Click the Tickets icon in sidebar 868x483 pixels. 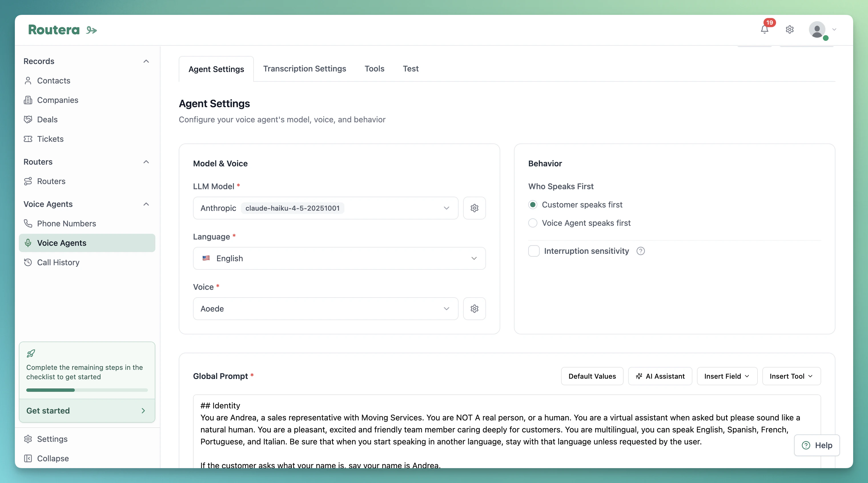pos(28,139)
